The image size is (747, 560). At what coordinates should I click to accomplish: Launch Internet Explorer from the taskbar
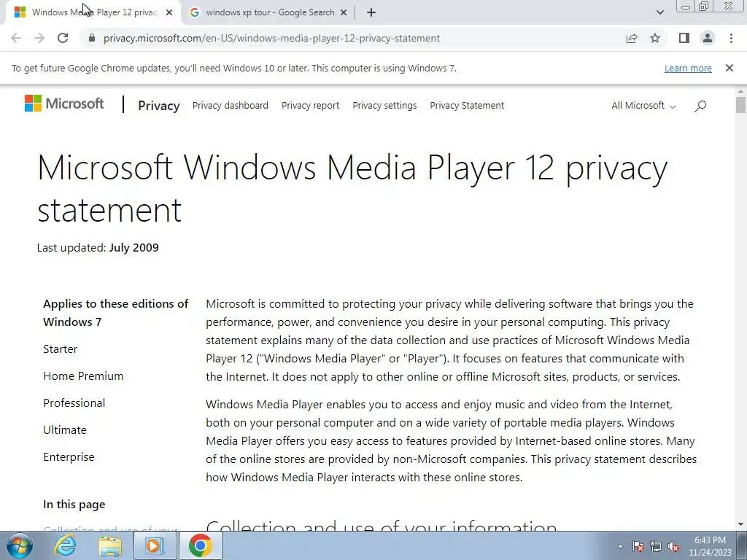pyautogui.click(x=65, y=545)
